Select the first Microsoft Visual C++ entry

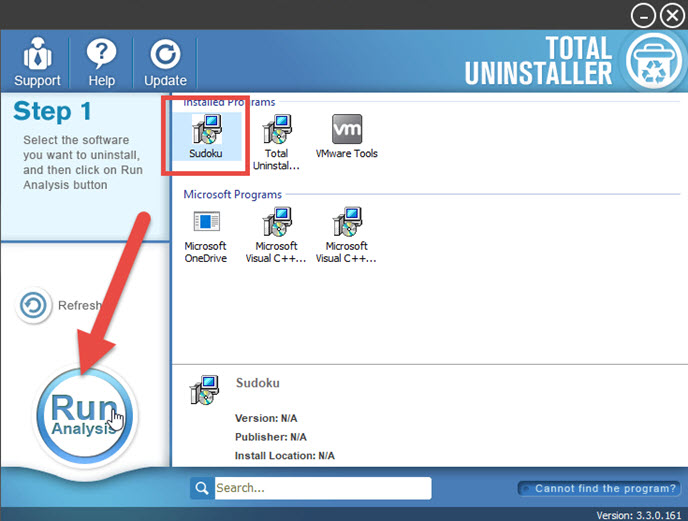point(276,235)
